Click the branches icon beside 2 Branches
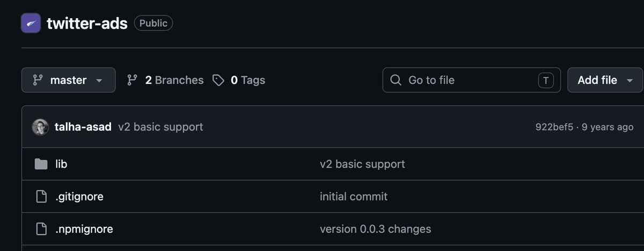 point(132,80)
